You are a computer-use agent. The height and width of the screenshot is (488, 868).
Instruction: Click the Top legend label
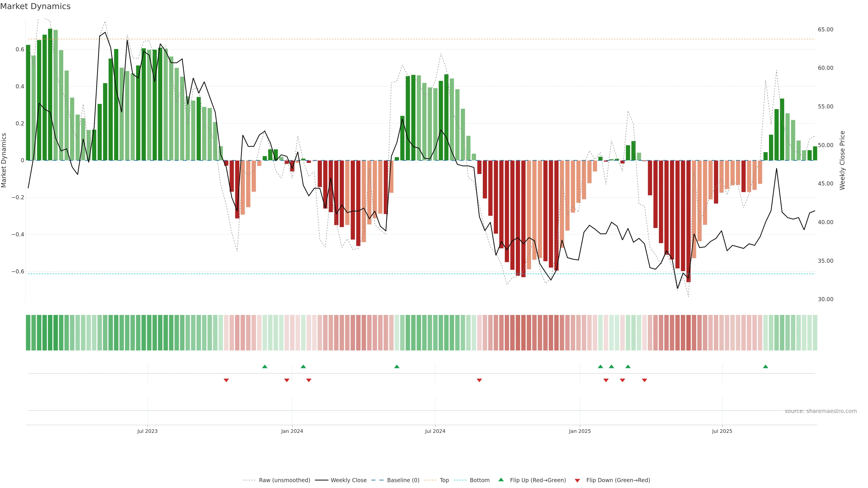pos(444,480)
